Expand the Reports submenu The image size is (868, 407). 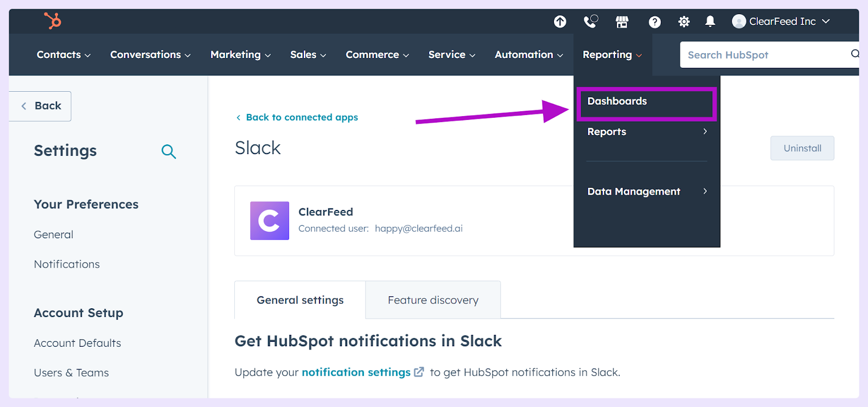coord(647,132)
